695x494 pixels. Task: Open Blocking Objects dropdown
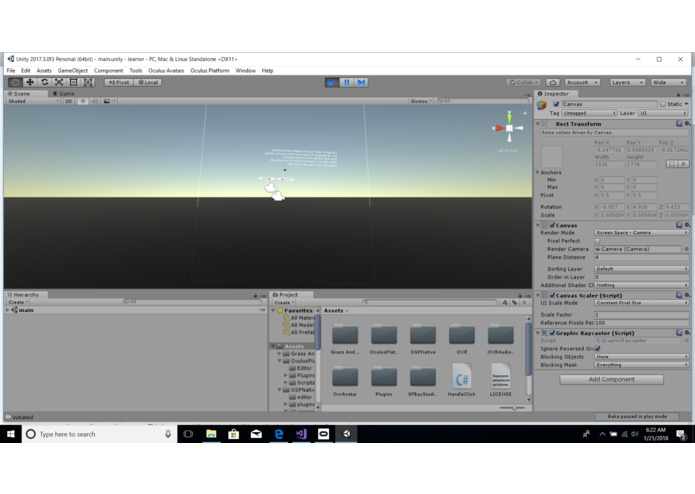(641, 357)
